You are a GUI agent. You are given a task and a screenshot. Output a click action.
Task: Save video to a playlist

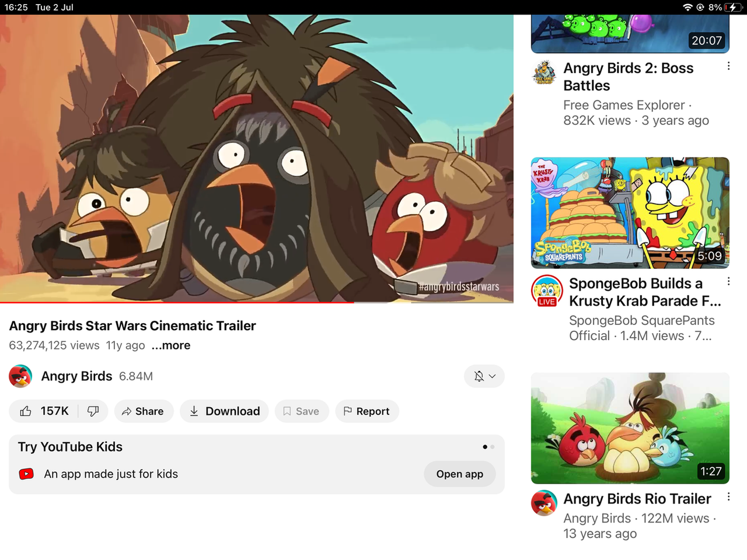[x=302, y=411]
